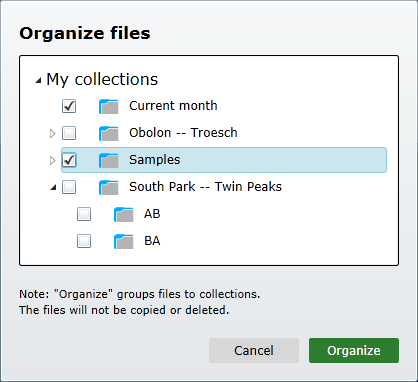This screenshot has height=382, width=418.
Task: Click the AB folder icon
Action: [x=124, y=214]
